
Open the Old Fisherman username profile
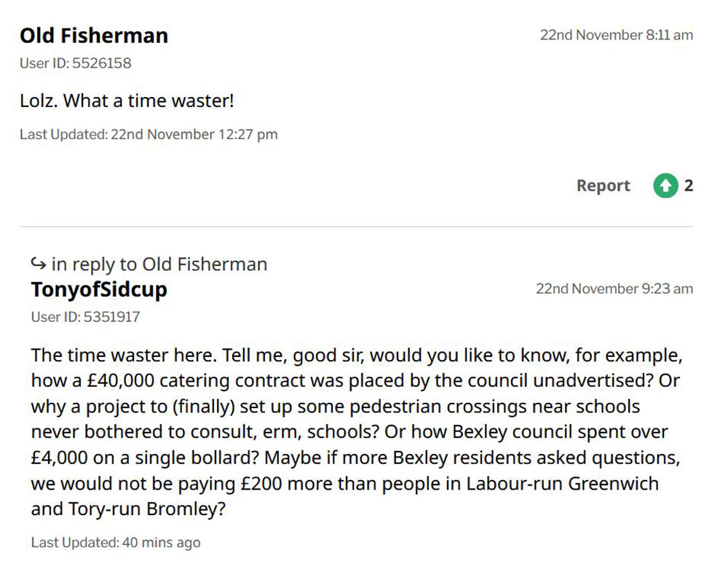pos(94,36)
